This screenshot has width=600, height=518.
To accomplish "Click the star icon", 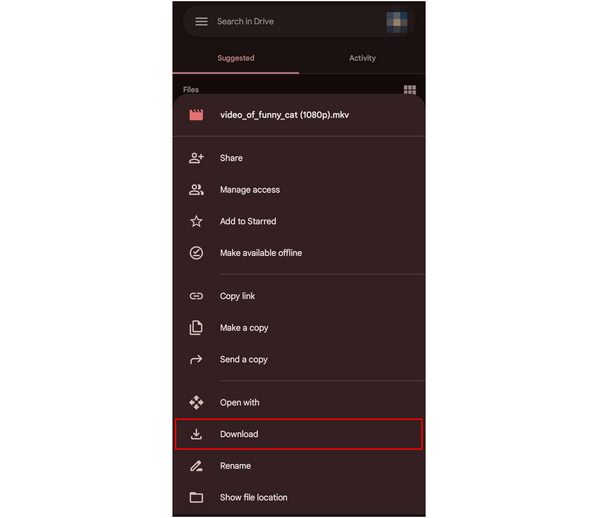I will 196,221.
